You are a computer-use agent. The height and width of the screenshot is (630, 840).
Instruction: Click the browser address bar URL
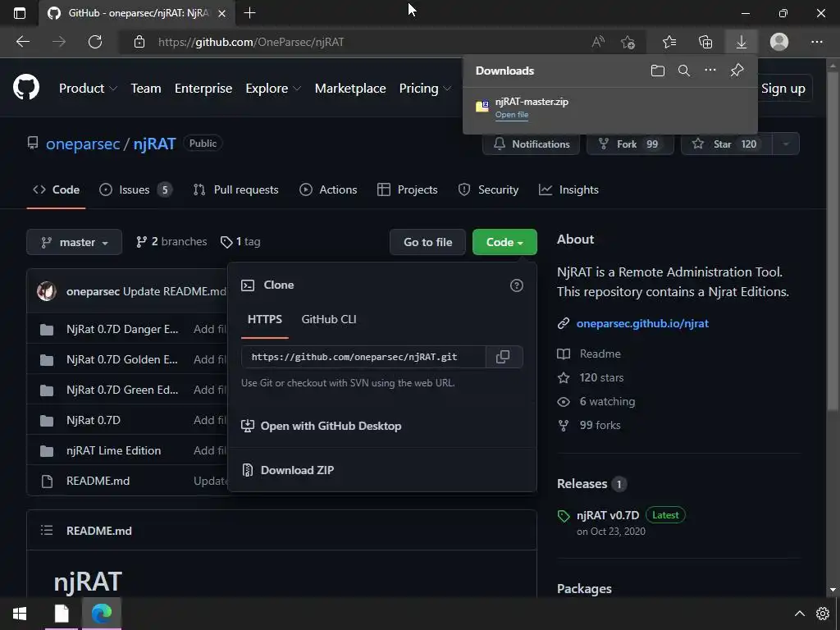pos(251,42)
